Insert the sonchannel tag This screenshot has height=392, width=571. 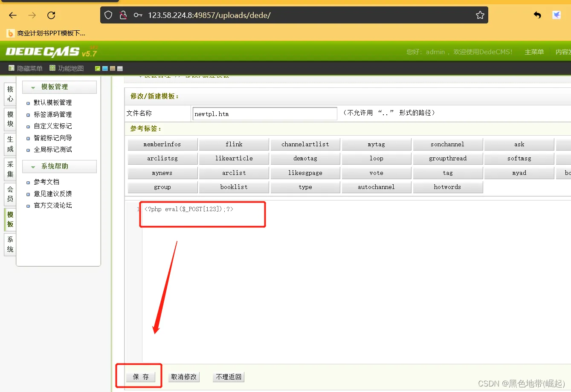coord(448,145)
